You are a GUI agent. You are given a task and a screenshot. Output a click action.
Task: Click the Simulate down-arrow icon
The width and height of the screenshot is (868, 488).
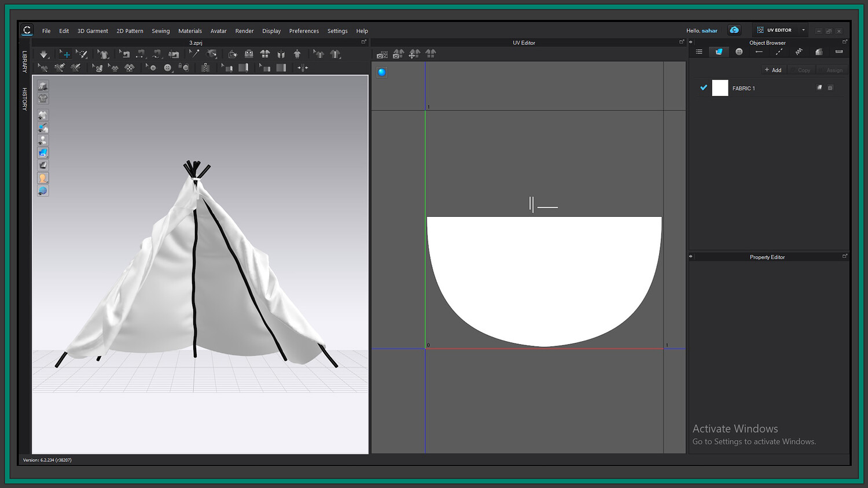44,54
